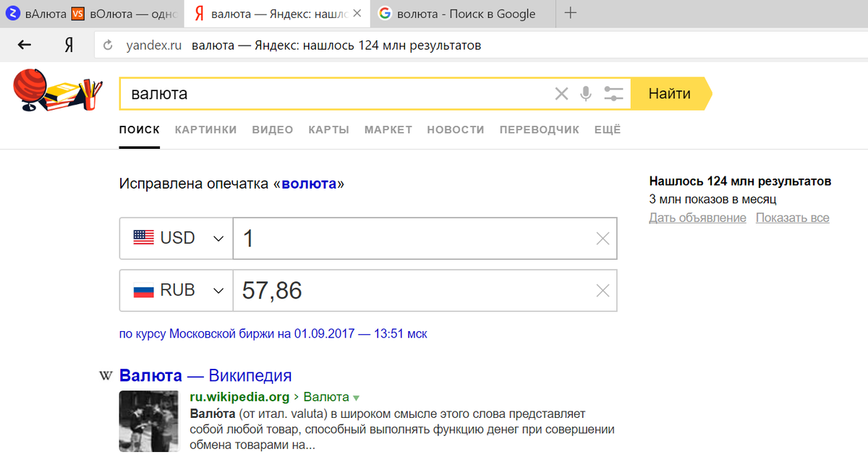Open the green arrow next to Валюта breadcrumb

pyautogui.click(x=355, y=398)
